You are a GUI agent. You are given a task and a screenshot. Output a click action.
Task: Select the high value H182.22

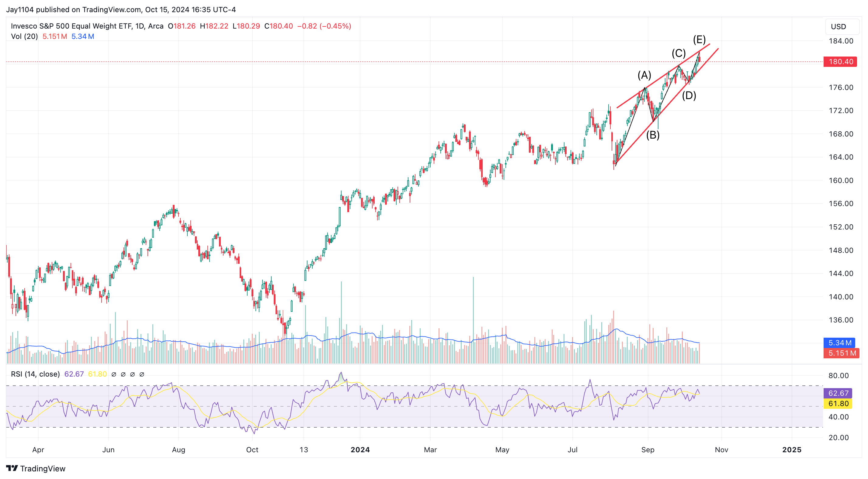(214, 26)
